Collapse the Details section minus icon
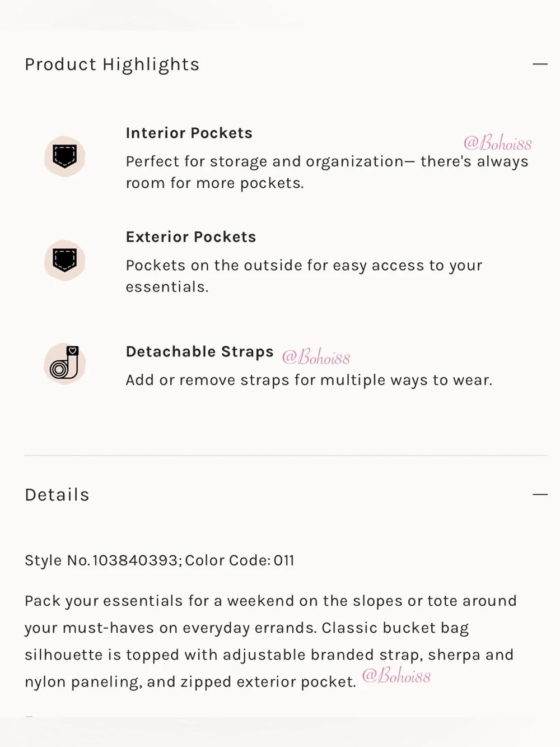The height and width of the screenshot is (747, 560). pyautogui.click(x=540, y=495)
